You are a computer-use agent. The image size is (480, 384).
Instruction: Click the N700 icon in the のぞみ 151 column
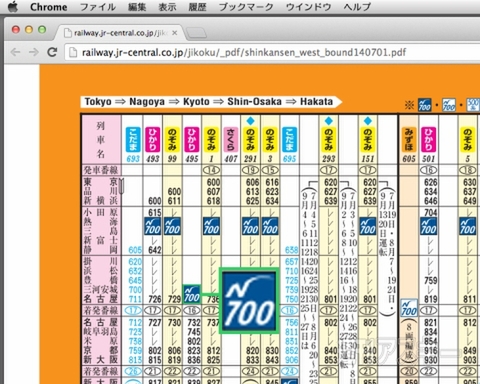pos(368,226)
